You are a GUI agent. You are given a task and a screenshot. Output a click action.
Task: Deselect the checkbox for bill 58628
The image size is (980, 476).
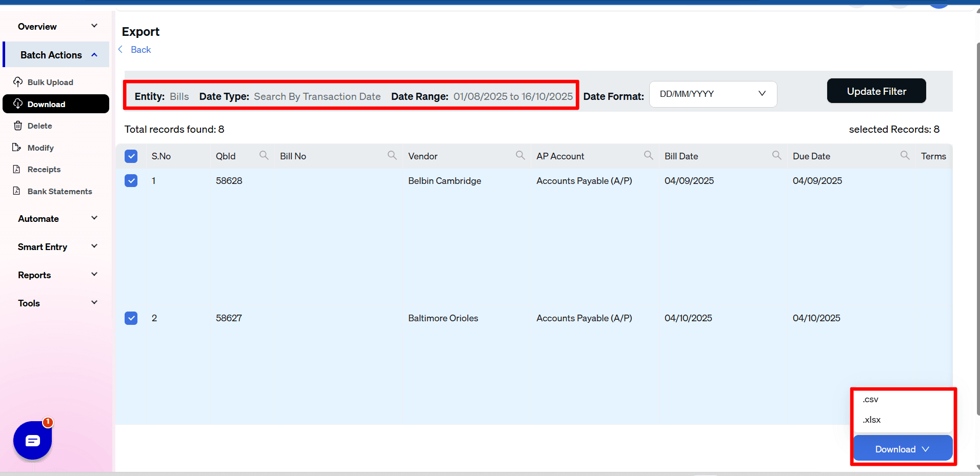[x=131, y=180]
